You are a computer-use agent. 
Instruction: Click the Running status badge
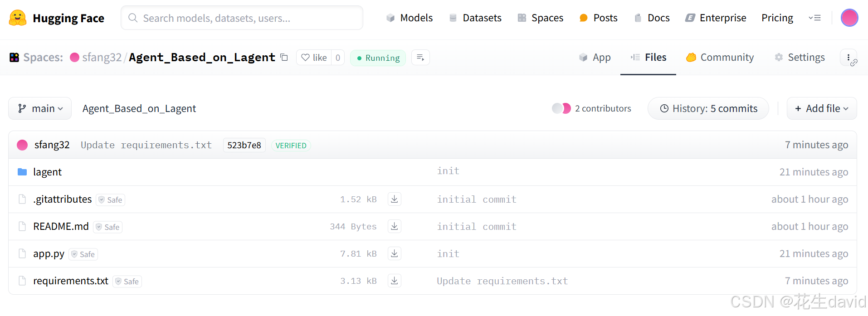tap(378, 58)
